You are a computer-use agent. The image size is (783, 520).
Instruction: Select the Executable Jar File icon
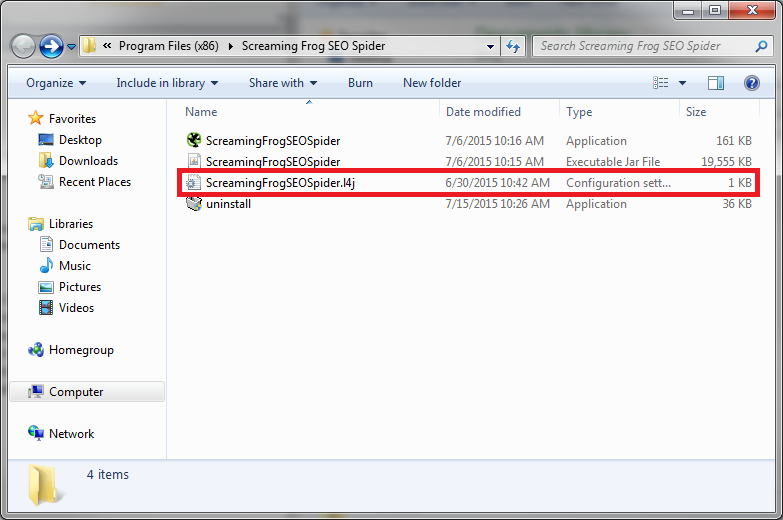[x=194, y=161]
